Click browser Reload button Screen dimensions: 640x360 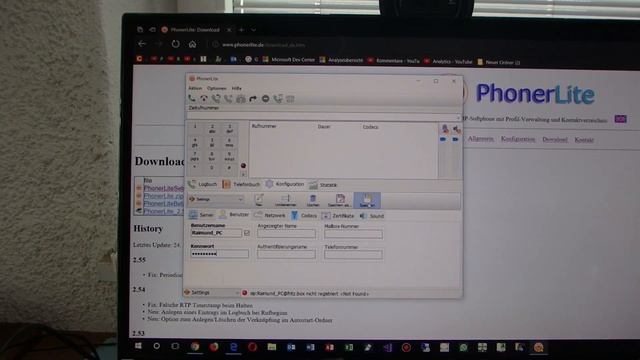click(176, 44)
